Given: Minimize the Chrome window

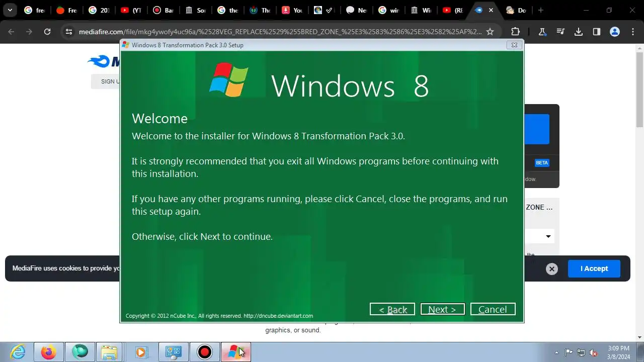Looking at the screenshot, I should click(x=586, y=10).
